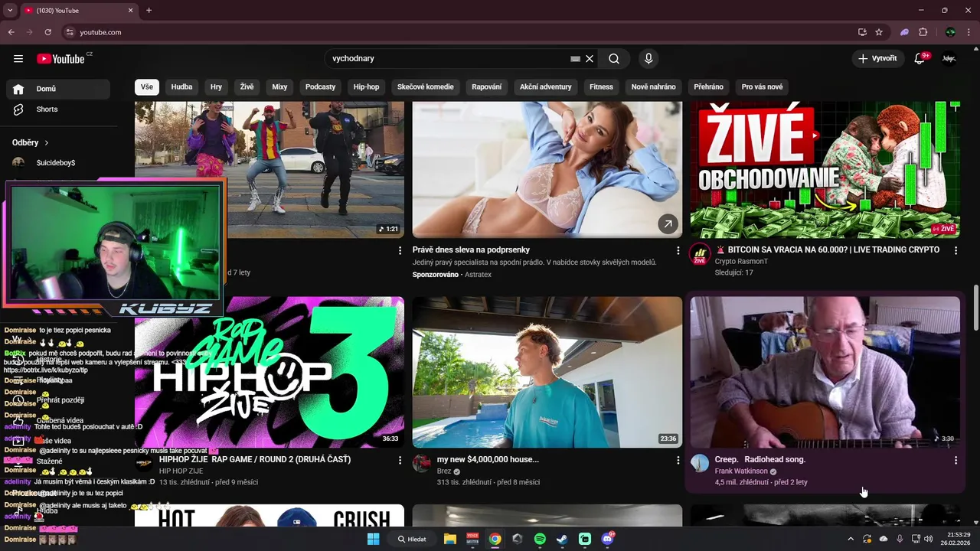
Task: Open Chrome three-dot menu
Action: pyautogui.click(x=969, y=32)
